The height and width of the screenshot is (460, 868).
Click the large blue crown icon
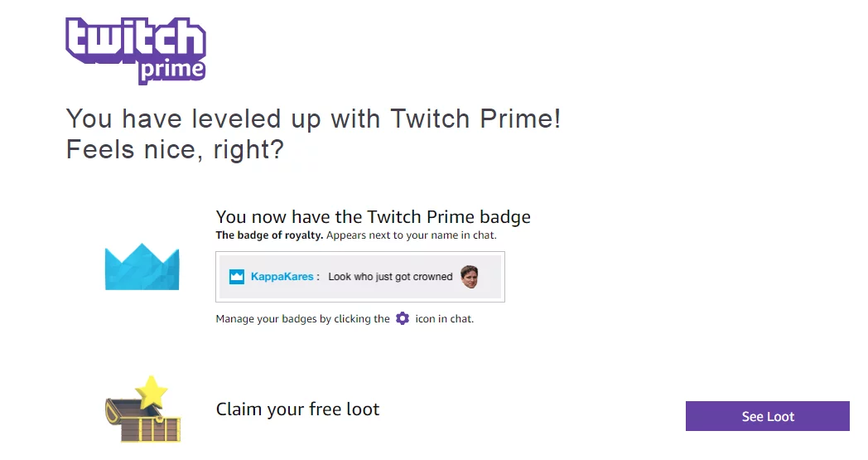coord(142,266)
